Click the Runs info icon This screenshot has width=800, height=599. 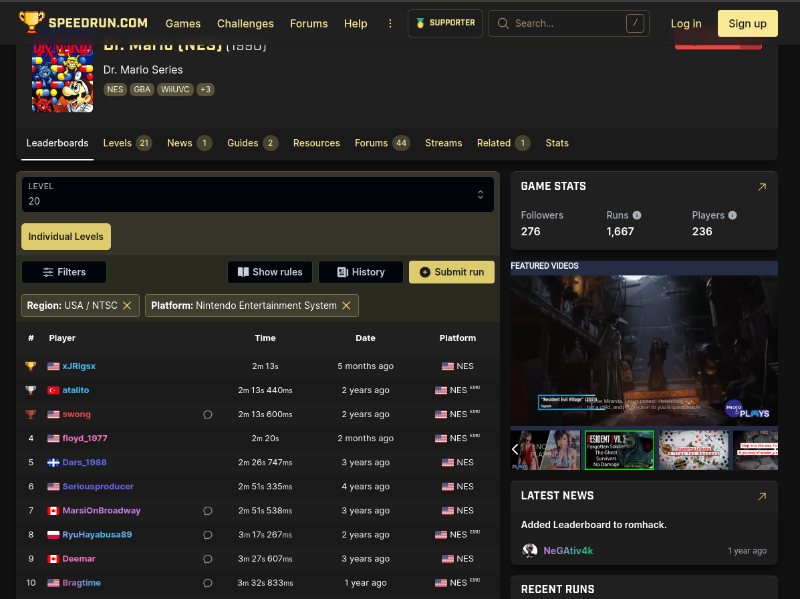637,215
